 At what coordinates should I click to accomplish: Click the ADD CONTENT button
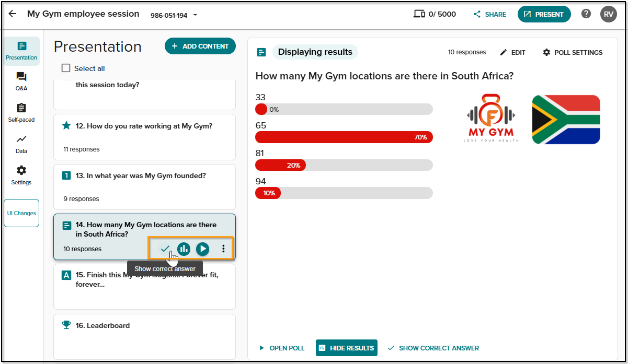200,46
